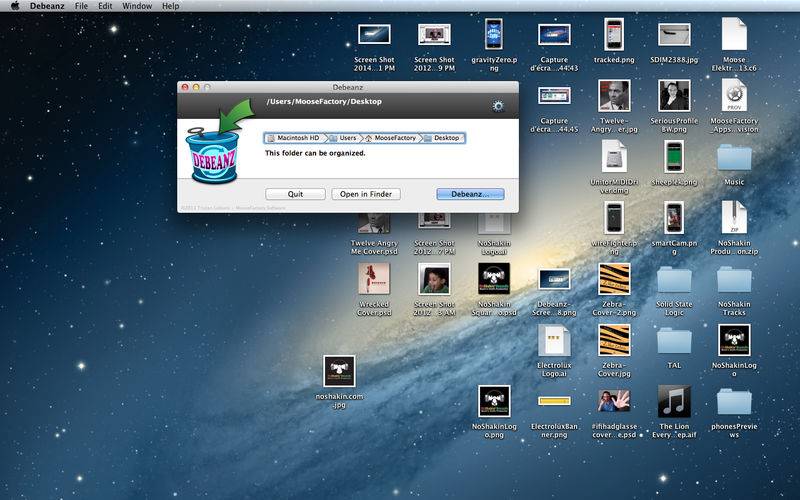Select tracked.png desktop icon
This screenshot has width=800, height=500.
tap(614, 35)
